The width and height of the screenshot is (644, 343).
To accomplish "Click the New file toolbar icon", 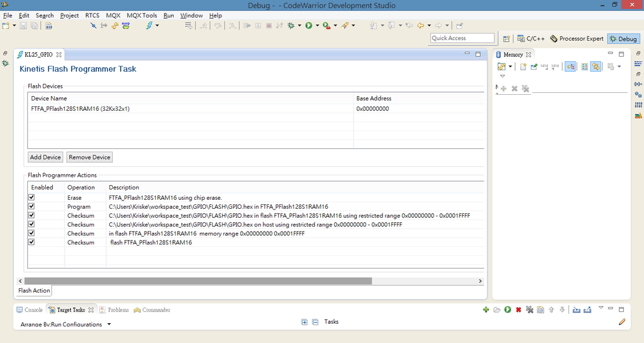I will point(6,25).
